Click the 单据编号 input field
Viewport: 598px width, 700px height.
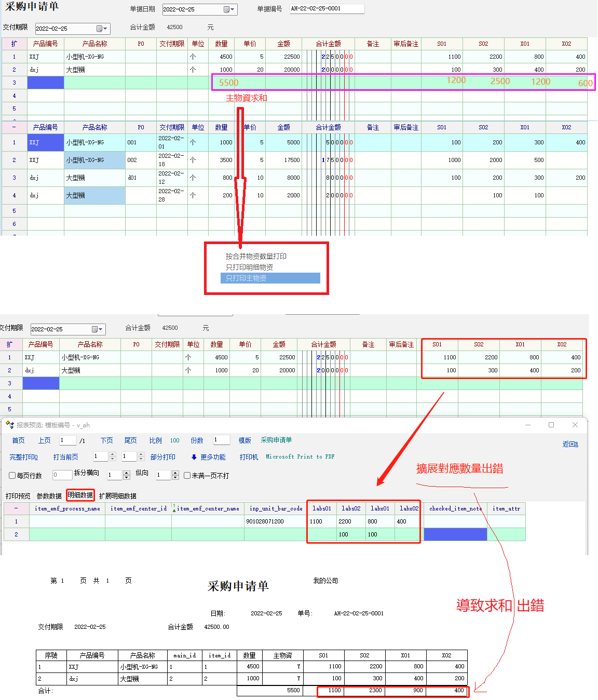[327, 9]
